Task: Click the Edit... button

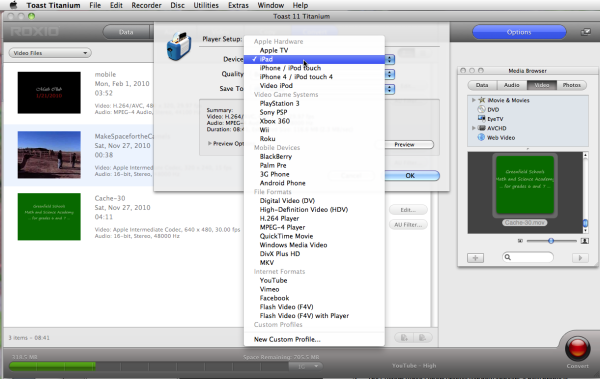Action: click(408, 210)
